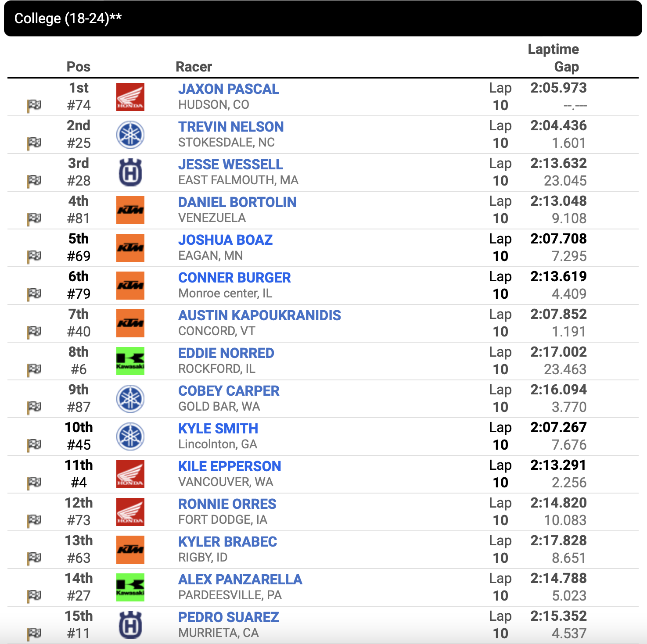647x644 pixels.
Task: Click the KTM logo next to Kyler Brabec
Action: pos(130,550)
